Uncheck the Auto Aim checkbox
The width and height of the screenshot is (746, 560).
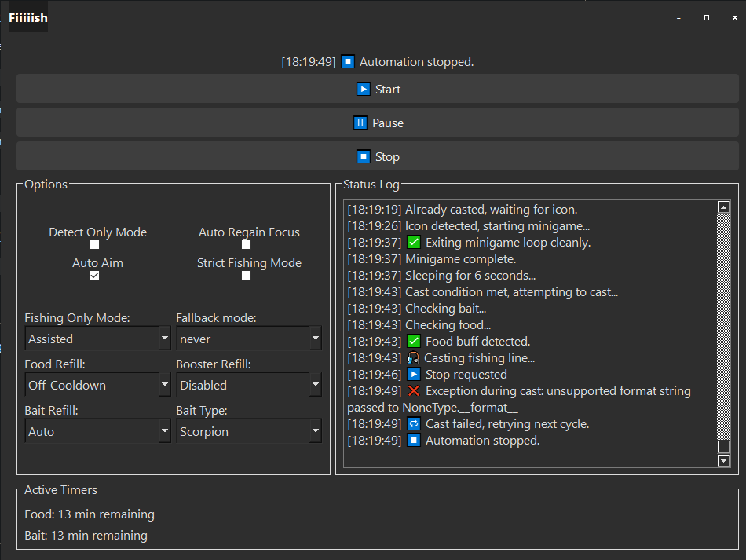click(95, 276)
